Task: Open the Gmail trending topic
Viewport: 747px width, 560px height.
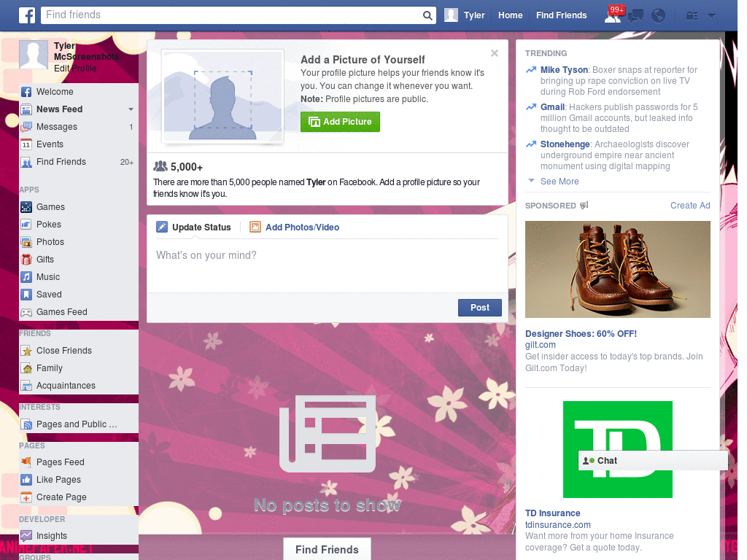Action: coord(553,107)
